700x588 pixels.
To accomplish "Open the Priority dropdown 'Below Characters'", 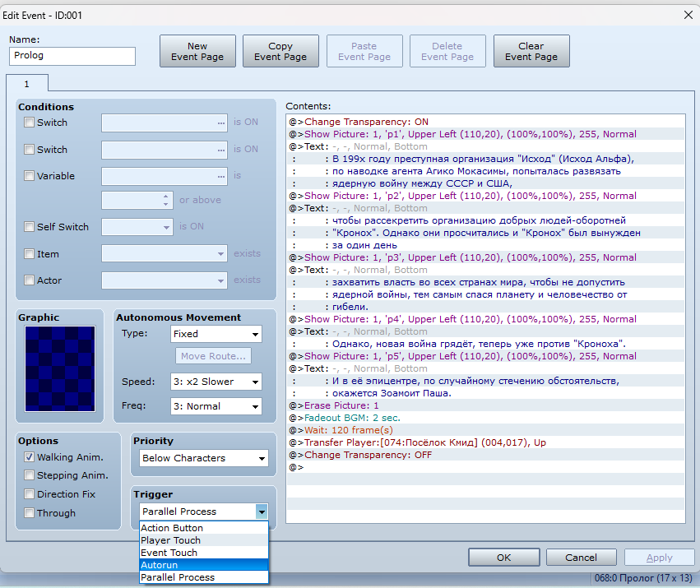I will tap(204, 458).
